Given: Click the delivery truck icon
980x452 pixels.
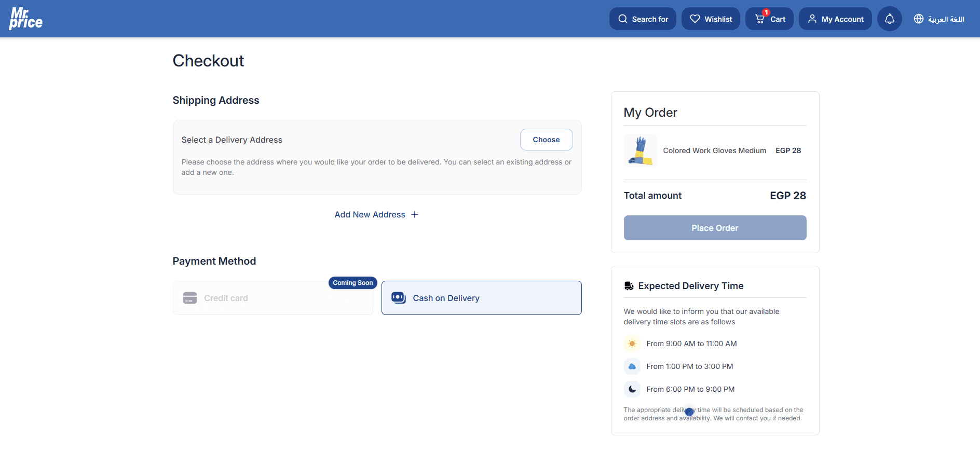Looking at the screenshot, I should (629, 286).
